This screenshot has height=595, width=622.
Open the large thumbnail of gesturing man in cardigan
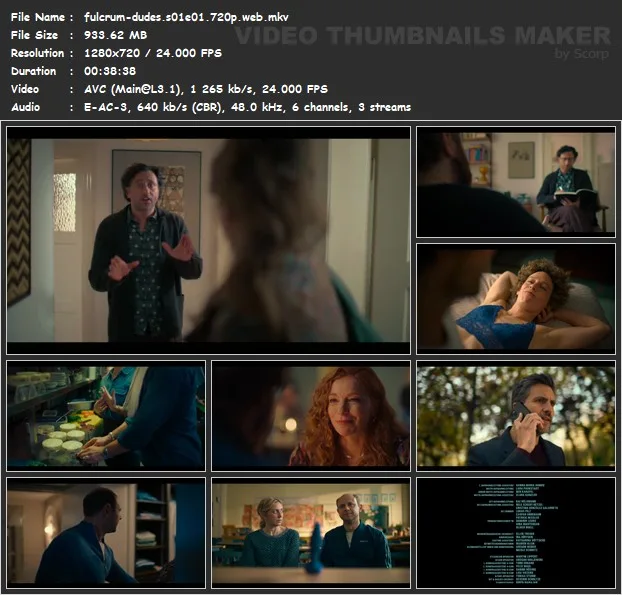click(x=208, y=240)
